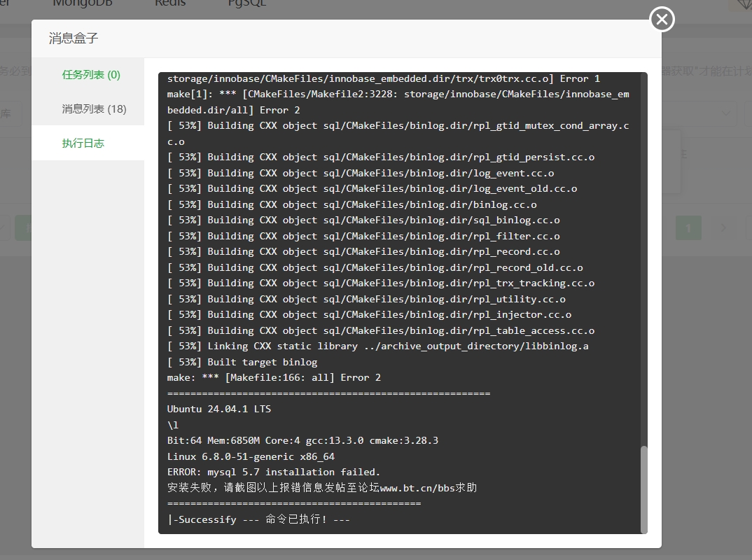This screenshot has width=752, height=560.
Task: Click the sql_binlog.cc.o build line
Action: coord(363,220)
